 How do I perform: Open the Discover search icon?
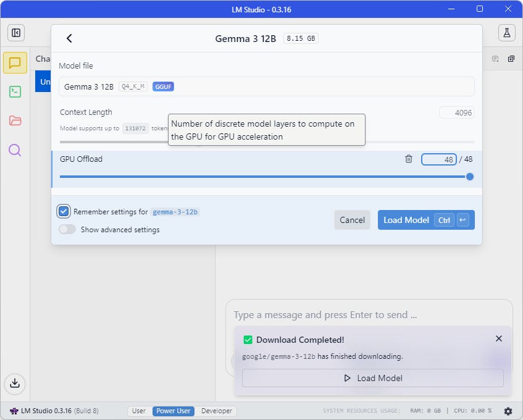(x=15, y=150)
